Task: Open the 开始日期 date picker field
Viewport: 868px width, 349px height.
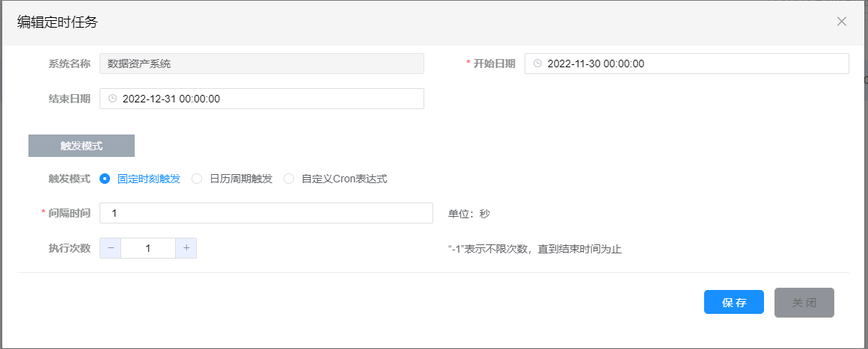Action: tap(686, 64)
